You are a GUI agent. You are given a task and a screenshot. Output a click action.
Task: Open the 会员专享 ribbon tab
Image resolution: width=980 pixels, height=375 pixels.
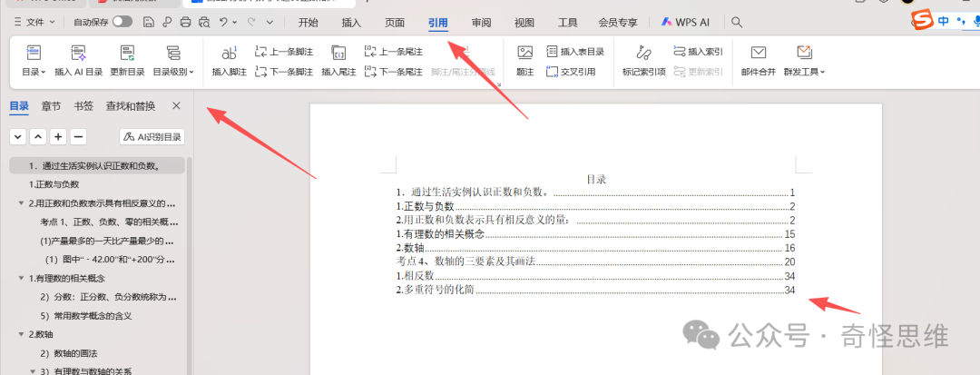coord(618,23)
